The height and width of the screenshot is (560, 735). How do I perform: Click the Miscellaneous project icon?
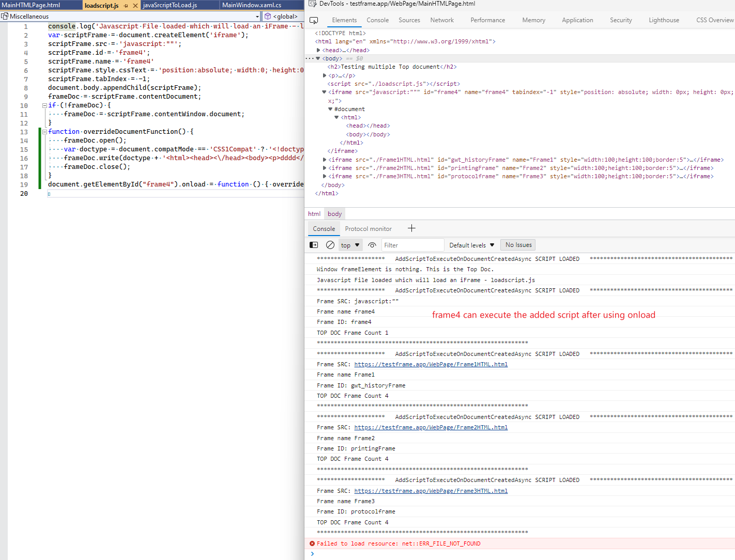[4, 16]
